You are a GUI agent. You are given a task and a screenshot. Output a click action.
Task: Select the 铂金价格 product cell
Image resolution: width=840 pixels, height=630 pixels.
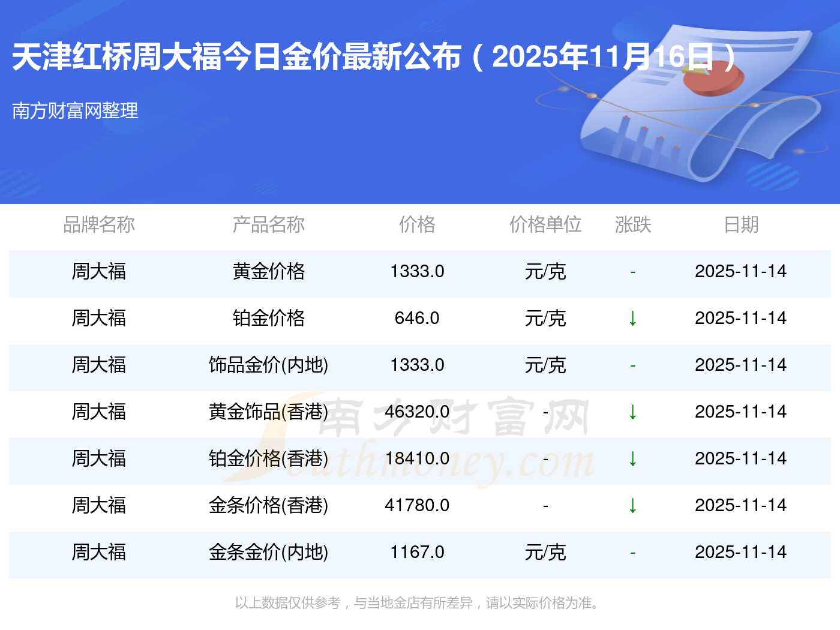pyautogui.click(x=268, y=318)
